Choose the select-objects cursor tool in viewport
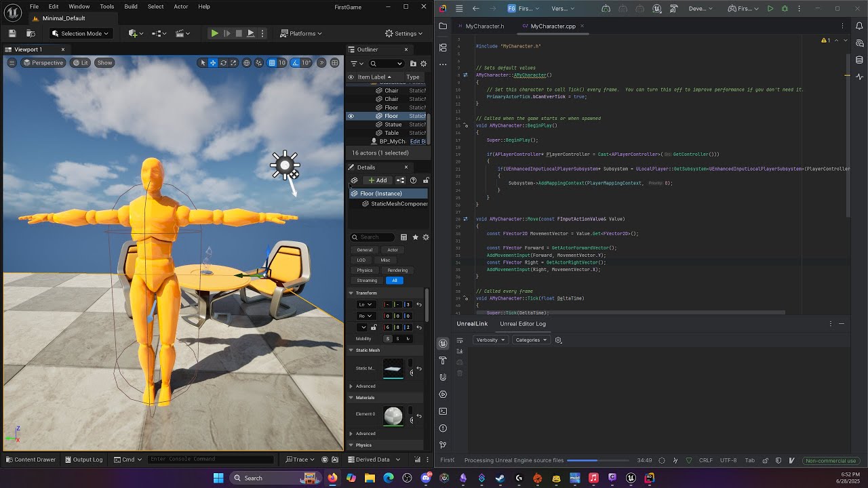 [x=203, y=63]
